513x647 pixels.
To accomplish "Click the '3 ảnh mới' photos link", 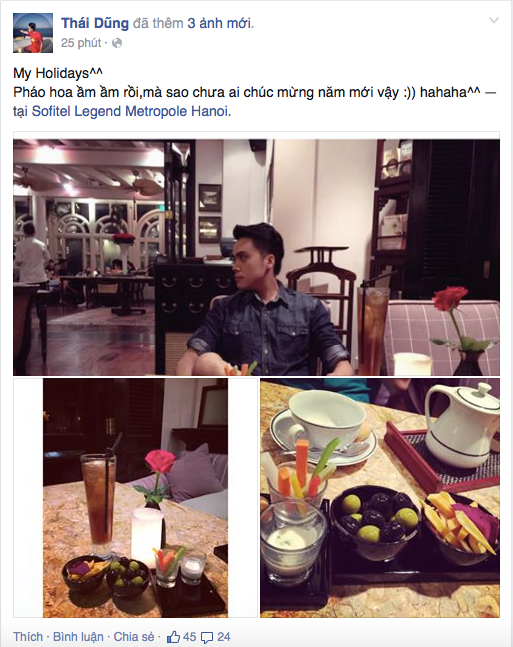I will click(219, 23).
